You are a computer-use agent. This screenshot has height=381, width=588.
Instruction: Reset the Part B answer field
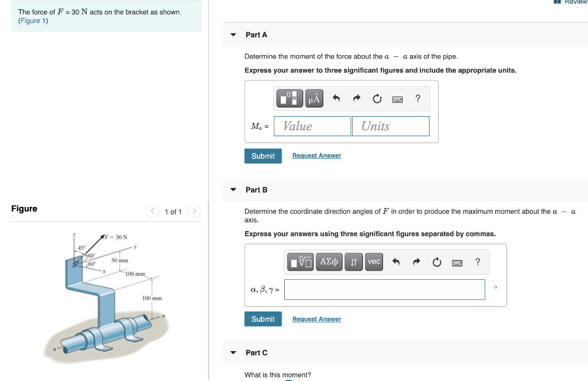pos(437,261)
